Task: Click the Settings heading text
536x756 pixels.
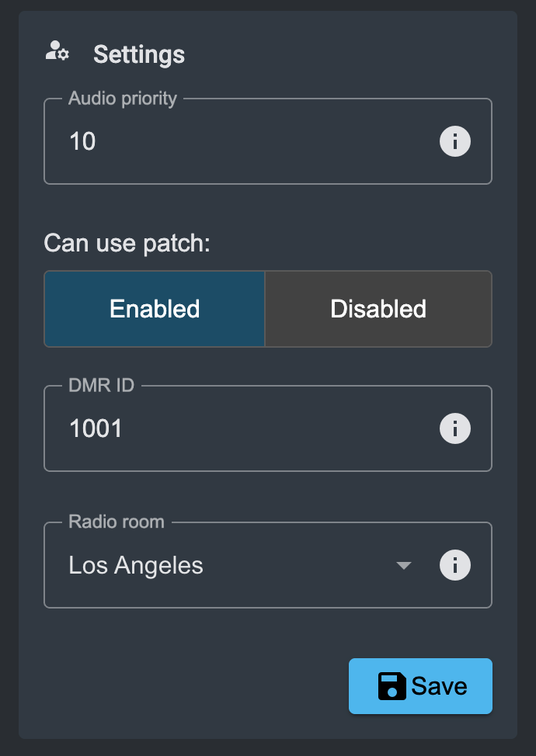Action: tap(139, 55)
